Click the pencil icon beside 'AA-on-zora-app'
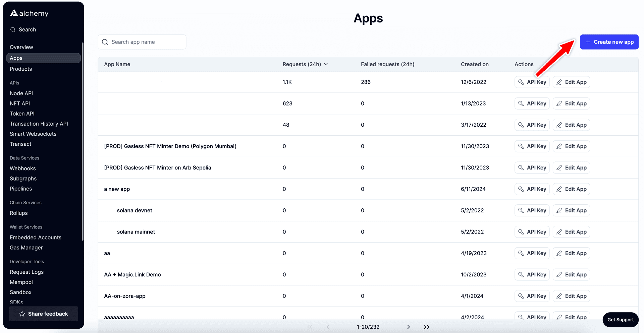Screen dimensions: 644x333 coord(559,296)
